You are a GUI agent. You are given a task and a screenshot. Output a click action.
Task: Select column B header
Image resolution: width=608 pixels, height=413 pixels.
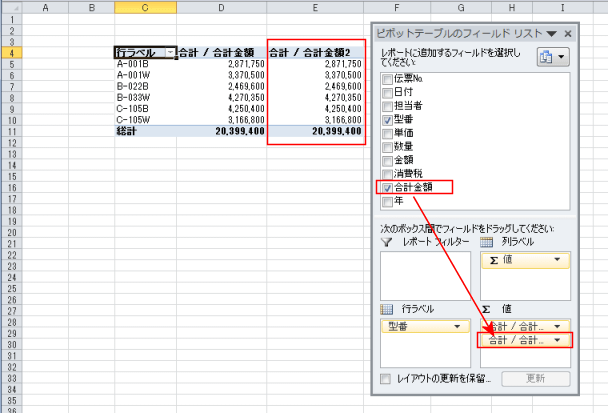(x=92, y=7)
